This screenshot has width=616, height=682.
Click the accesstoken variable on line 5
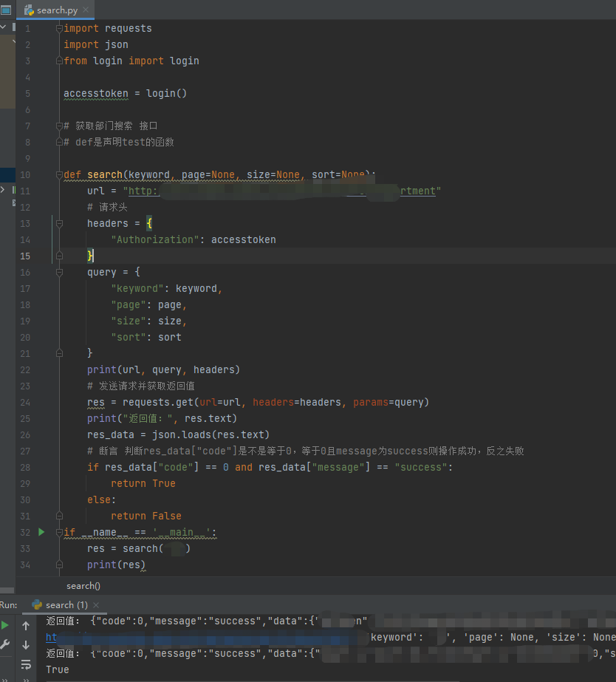point(95,94)
